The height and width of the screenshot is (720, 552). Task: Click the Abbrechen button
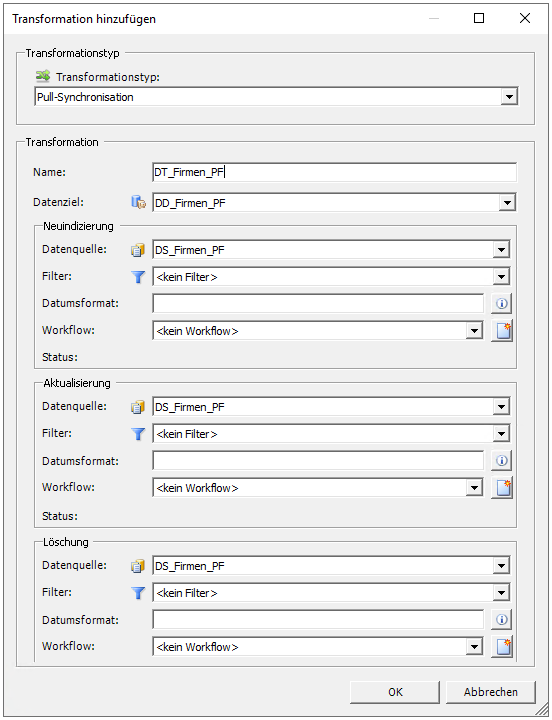click(x=490, y=692)
